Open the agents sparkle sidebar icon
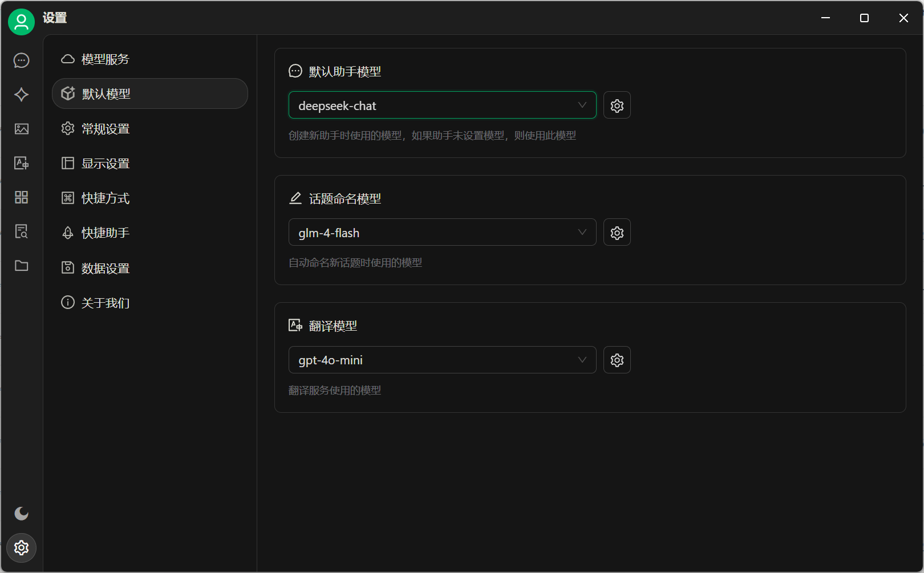The width and height of the screenshot is (924, 573). [22, 95]
